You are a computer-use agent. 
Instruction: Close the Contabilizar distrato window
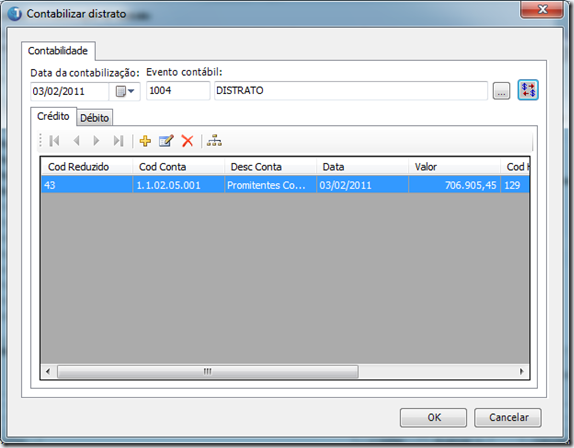pos(542,9)
